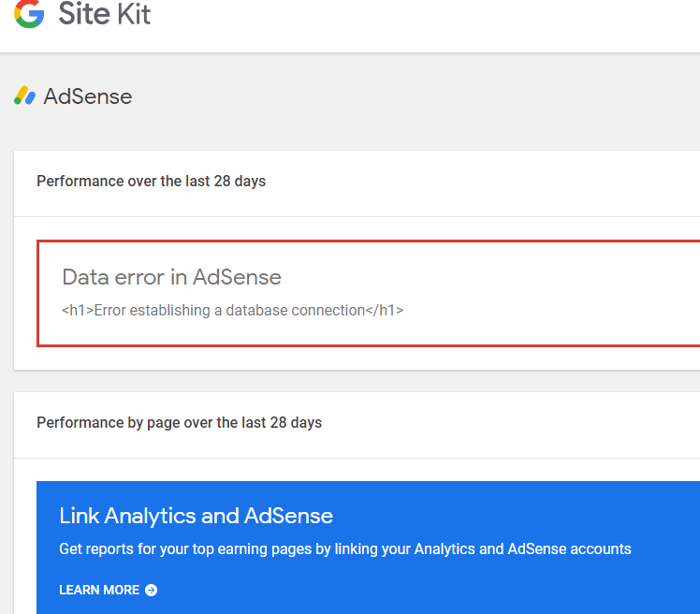Click the top earning pages description text
The height and width of the screenshot is (614, 700).
tap(344, 549)
